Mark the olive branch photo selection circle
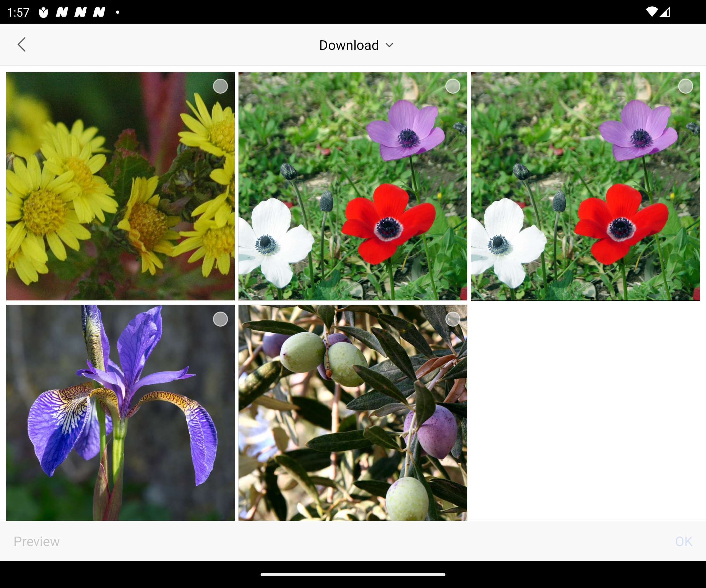This screenshot has width=706, height=588. pos(452,319)
